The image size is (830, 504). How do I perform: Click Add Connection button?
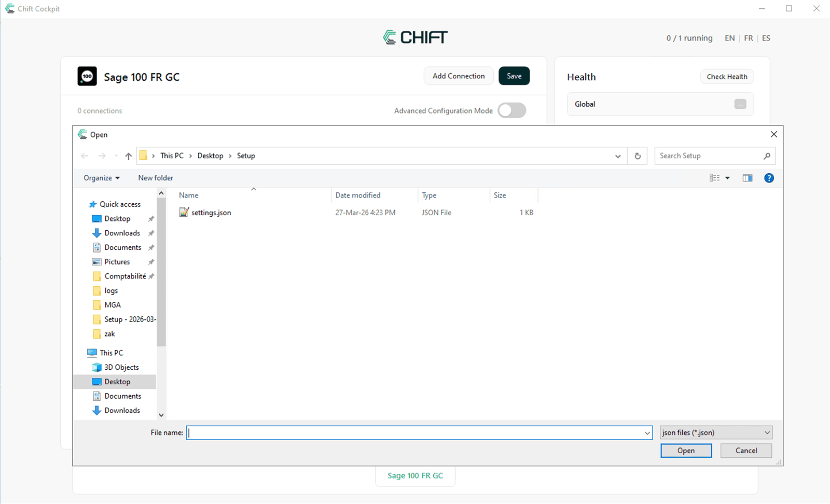tap(459, 76)
